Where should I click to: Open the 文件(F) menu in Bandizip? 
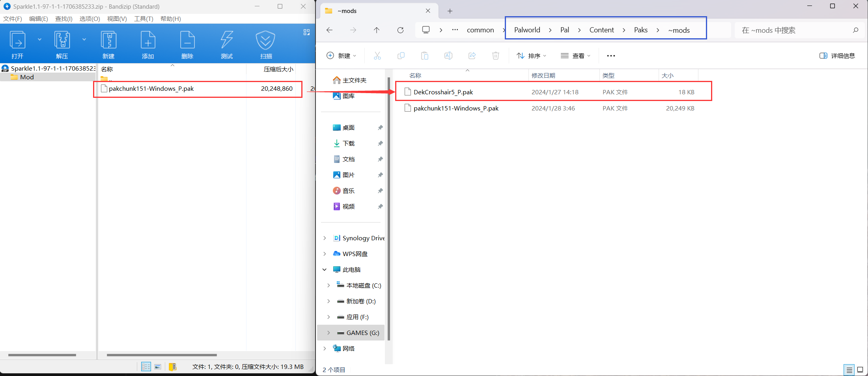[x=13, y=19]
